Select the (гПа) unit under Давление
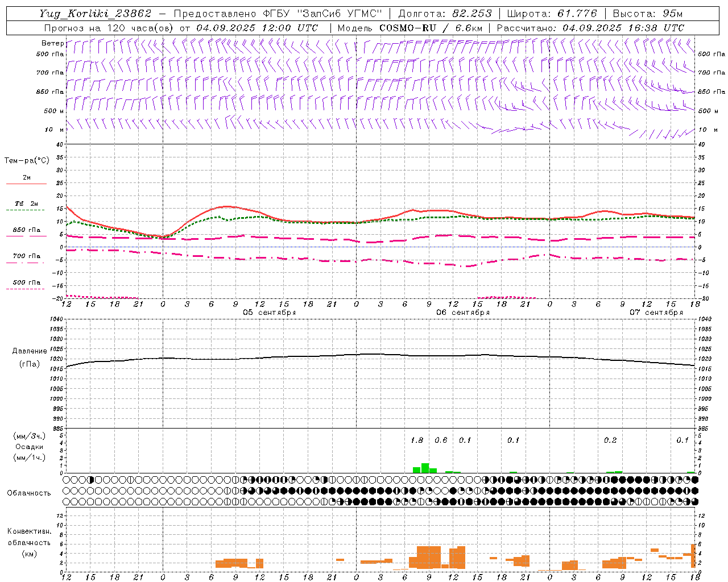The height and width of the screenshot is (582, 728). [30, 364]
